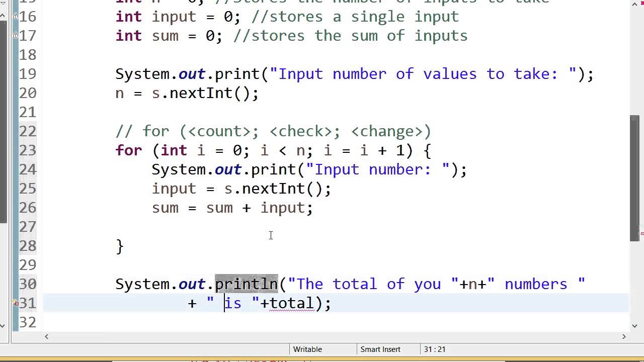The width and height of the screenshot is (644, 362).
Task: Click sum + input on line 26
Action: point(255,208)
